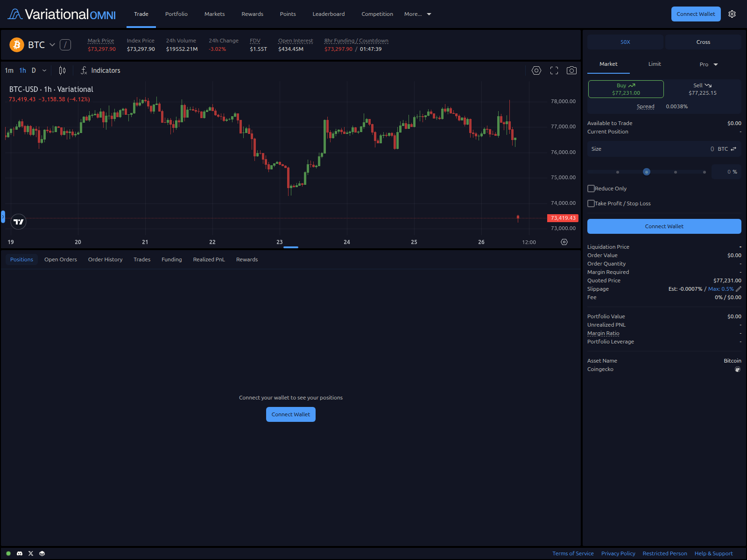747x560 pixels.
Task: Click Connect Wallet under positions message
Action: (x=290, y=414)
